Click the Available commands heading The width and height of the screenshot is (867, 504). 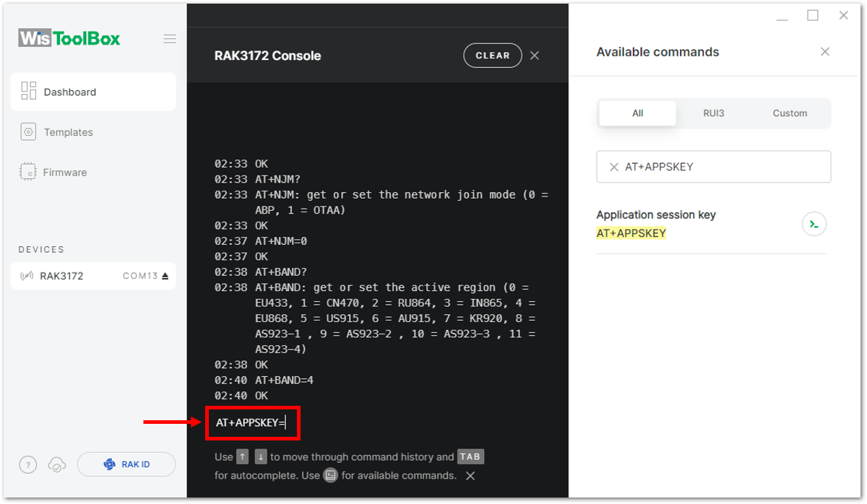tap(658, 52)
